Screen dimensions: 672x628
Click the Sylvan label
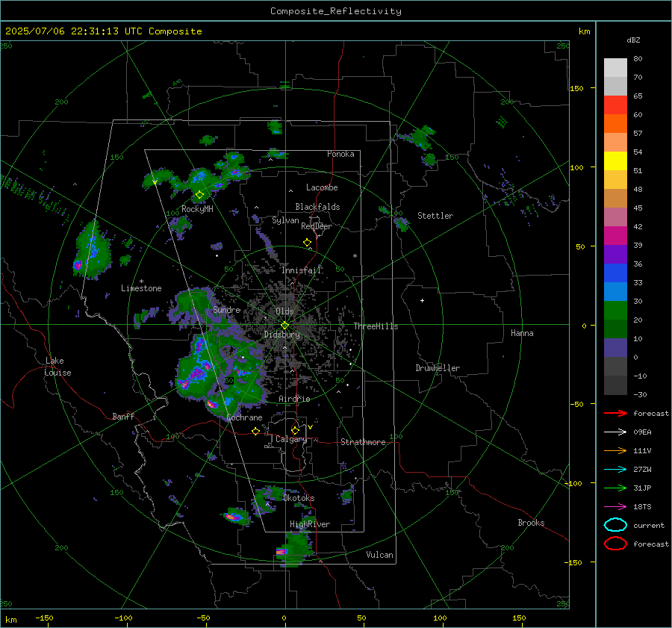click(x=285, y=220)
